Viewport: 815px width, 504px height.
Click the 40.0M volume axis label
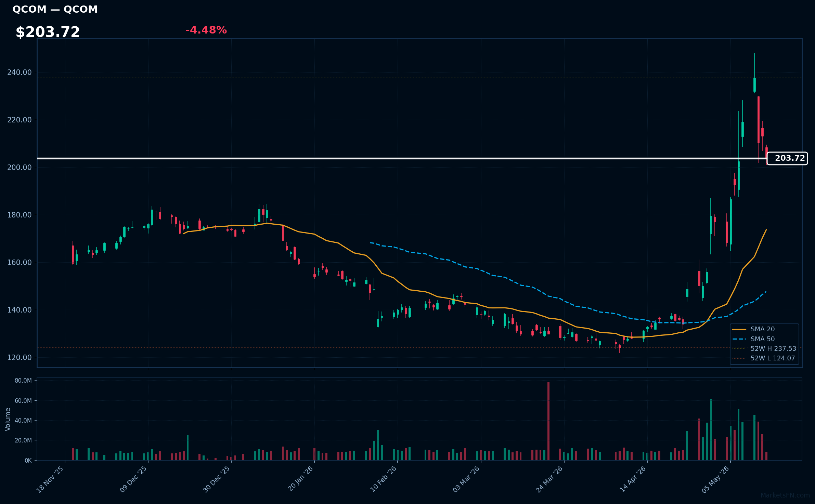point(23,421)
